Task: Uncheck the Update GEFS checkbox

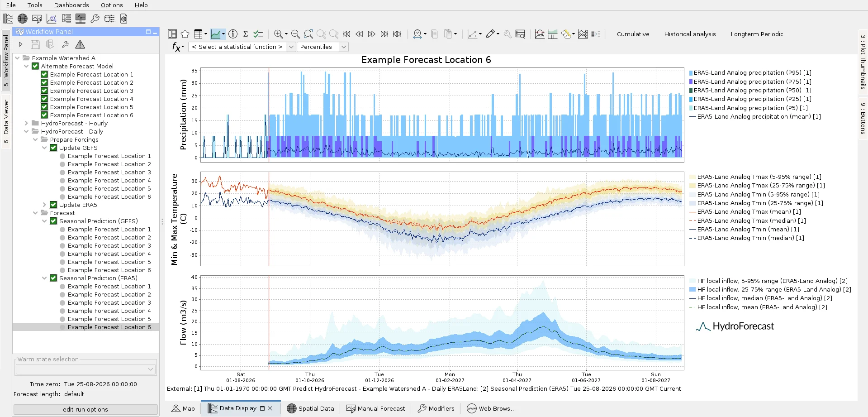Action: pos(53,148)
